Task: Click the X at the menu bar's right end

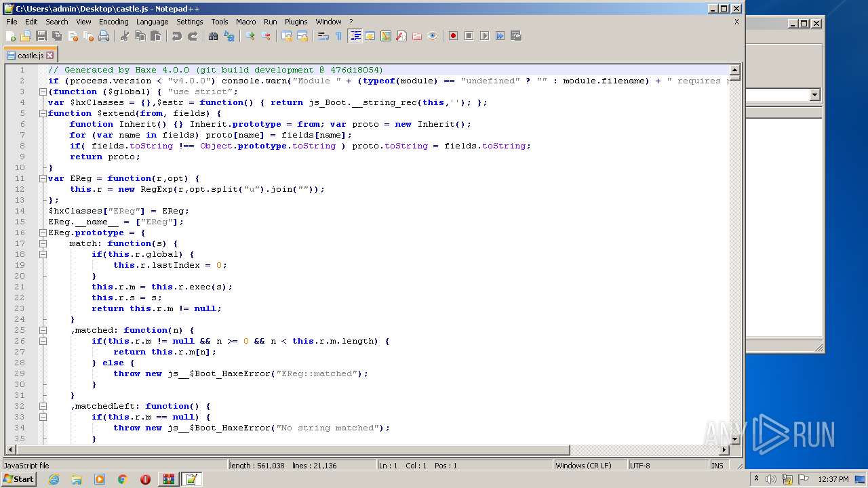Action: [x=736, y=22]
